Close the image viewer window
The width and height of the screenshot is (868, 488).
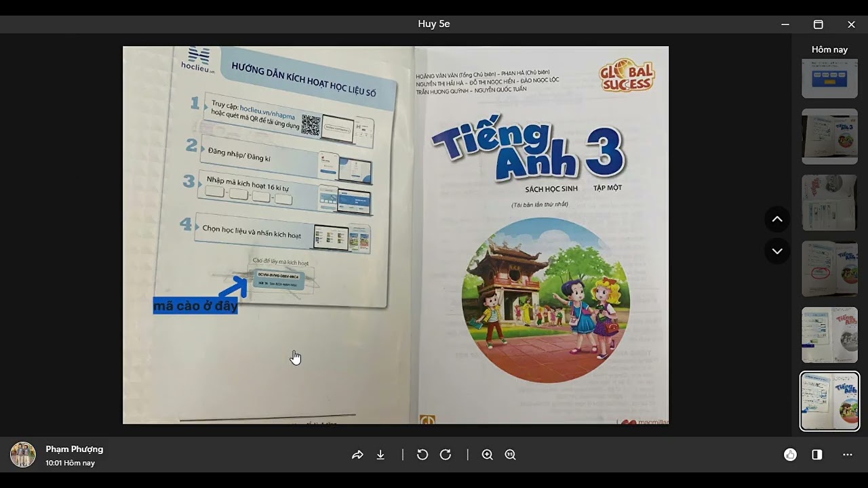coord(852,24)
